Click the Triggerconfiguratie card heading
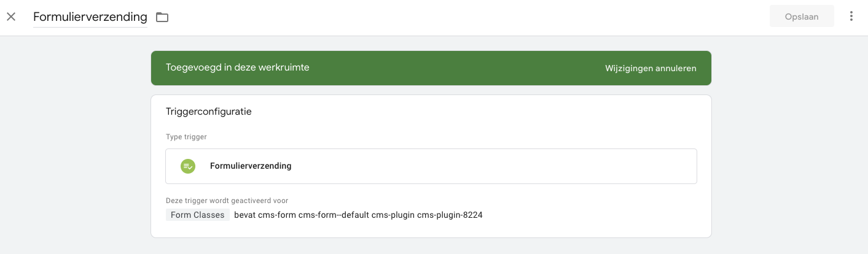 208,112
